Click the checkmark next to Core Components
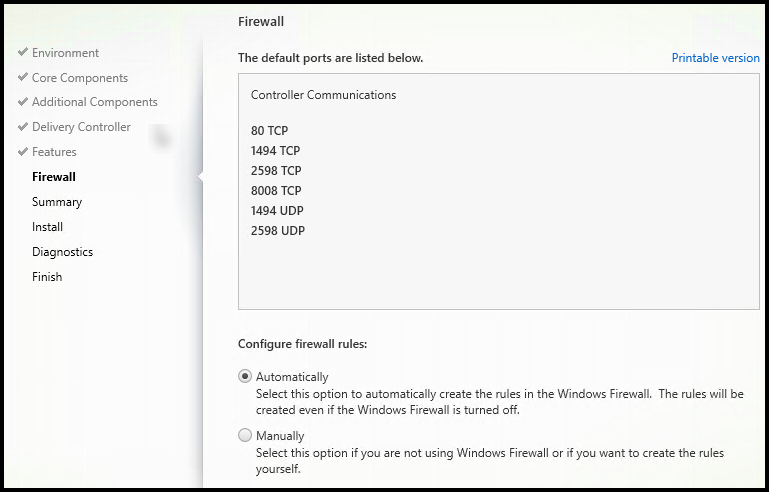The image size is (769, 492). click(x=22, y=77)
